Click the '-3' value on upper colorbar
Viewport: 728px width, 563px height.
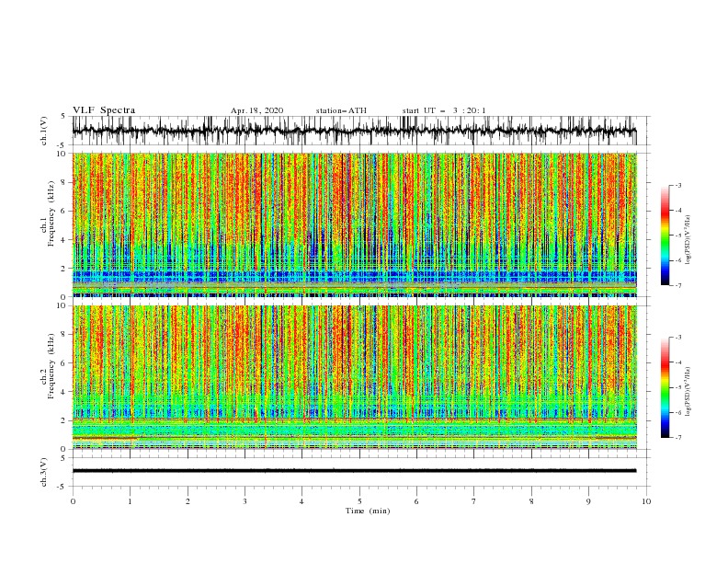pos(677,185)
